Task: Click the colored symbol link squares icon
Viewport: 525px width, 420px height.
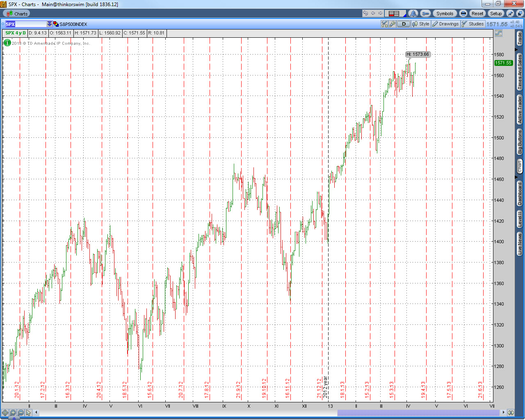Action: 56,24
